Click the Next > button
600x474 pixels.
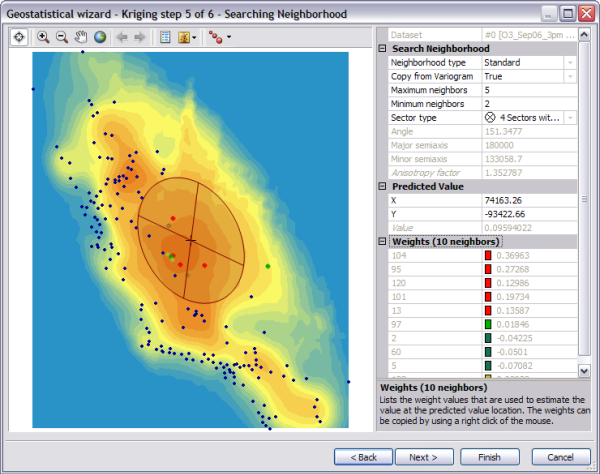point(424,457)
